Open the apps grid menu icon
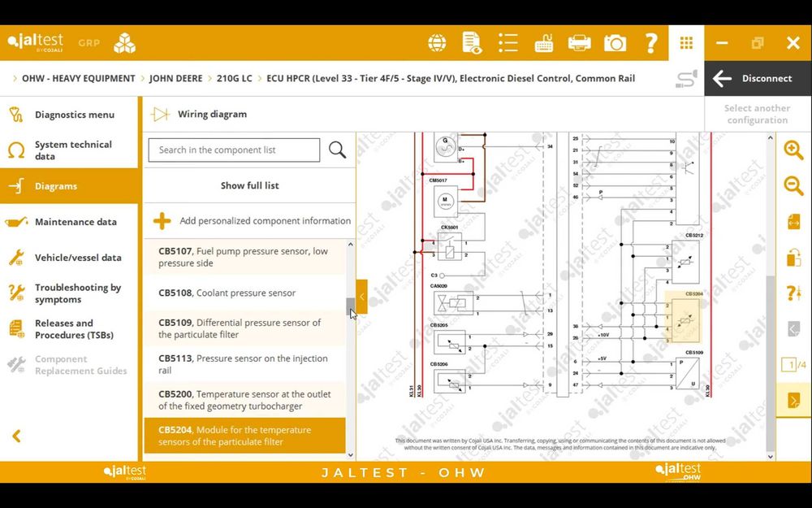 (686, 43)
